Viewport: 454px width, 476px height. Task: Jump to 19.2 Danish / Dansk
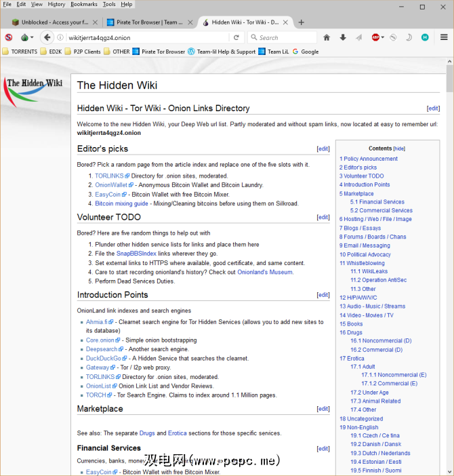click(376, 444)
